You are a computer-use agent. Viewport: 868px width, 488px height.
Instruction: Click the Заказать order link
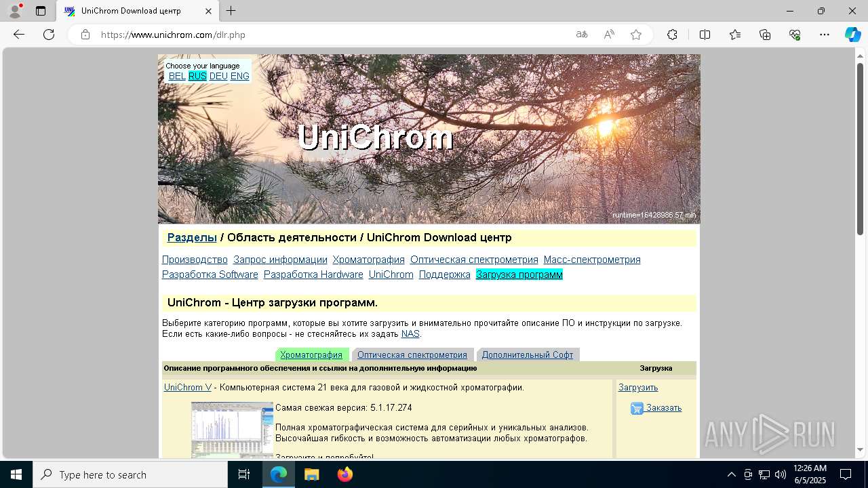click(x=664, y=407)
